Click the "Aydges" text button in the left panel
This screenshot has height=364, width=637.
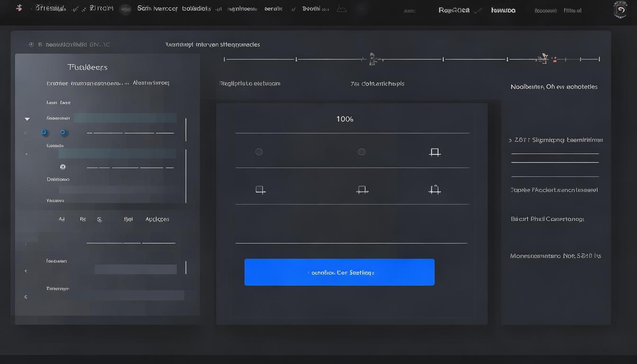(157, 219)
